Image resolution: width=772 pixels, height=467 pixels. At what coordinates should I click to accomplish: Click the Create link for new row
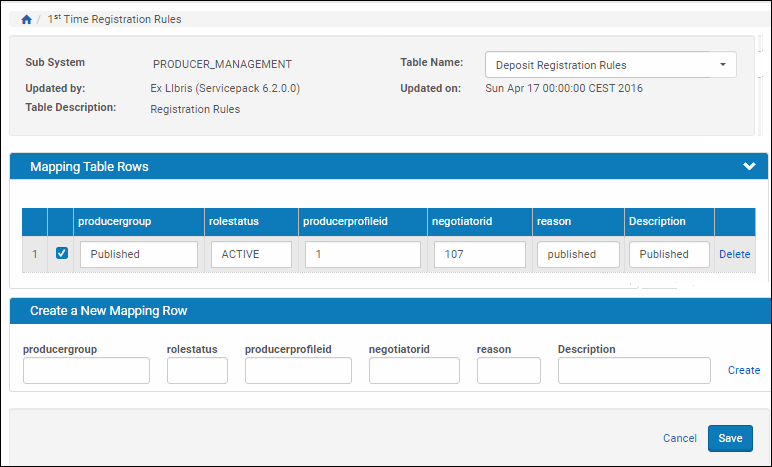[x=743, y=370]
